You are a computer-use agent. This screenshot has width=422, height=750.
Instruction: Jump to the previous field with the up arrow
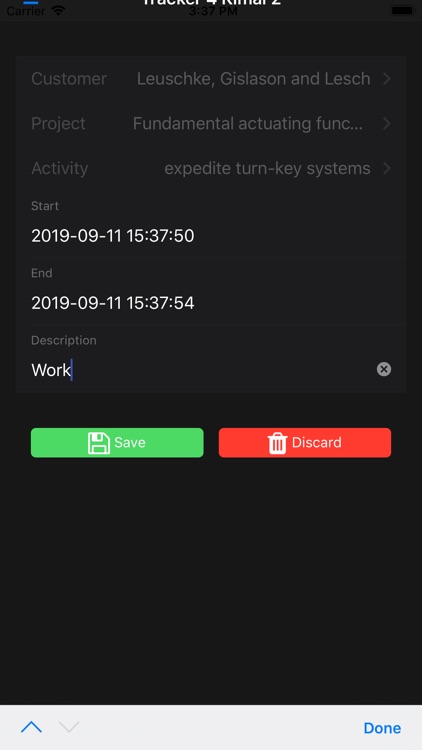[x=32, y=727]
